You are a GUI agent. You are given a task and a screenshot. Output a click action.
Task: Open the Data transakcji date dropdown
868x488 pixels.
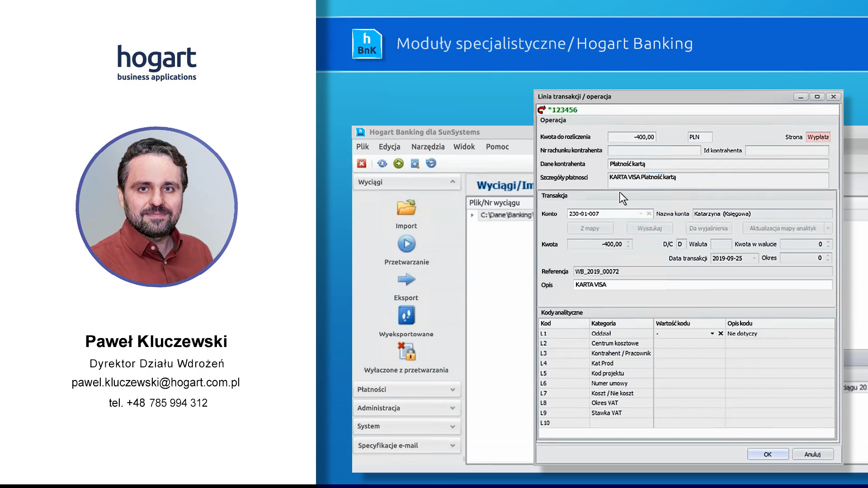pos(754,258)
